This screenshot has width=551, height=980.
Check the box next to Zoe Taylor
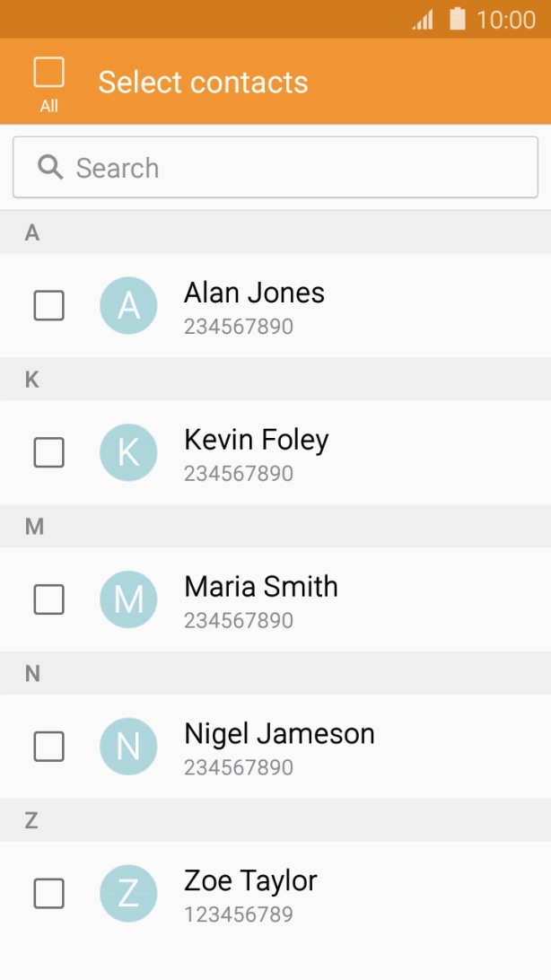(x=48, y=894)
